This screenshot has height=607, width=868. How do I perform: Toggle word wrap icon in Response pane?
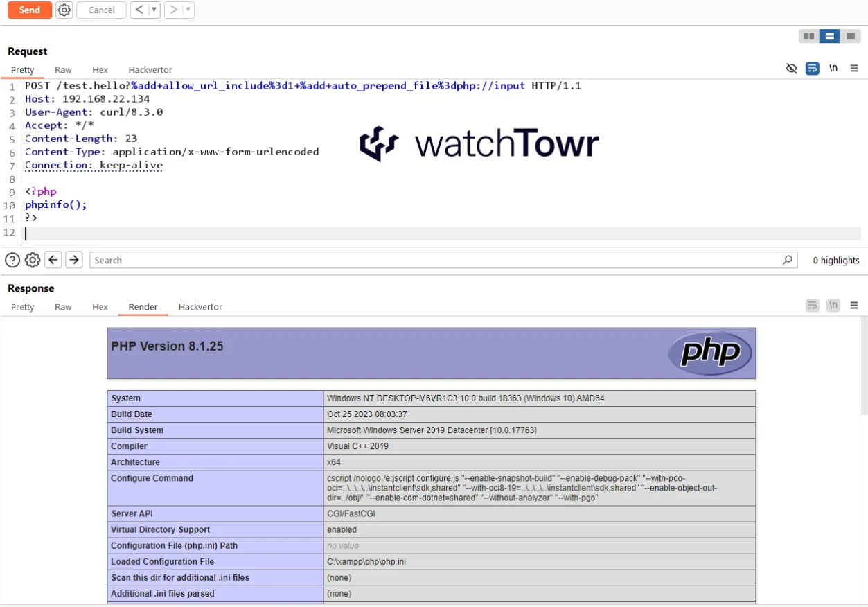click(x=813, y=305)
